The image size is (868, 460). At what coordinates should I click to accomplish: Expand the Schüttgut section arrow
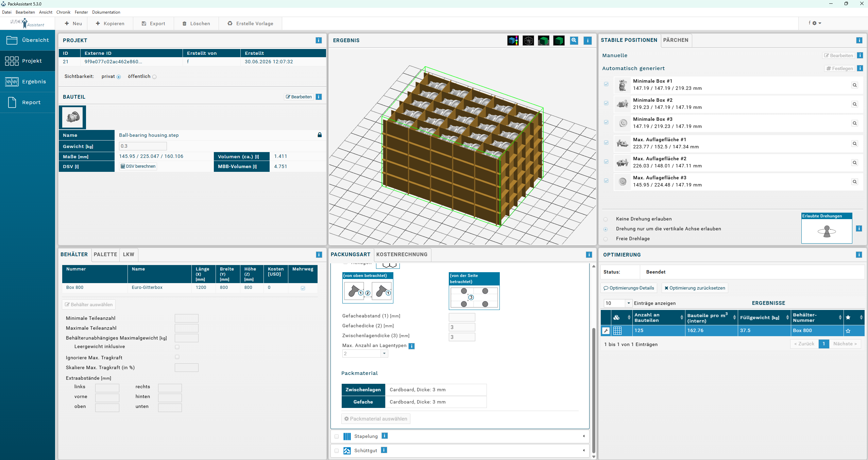tap(584, 450)
